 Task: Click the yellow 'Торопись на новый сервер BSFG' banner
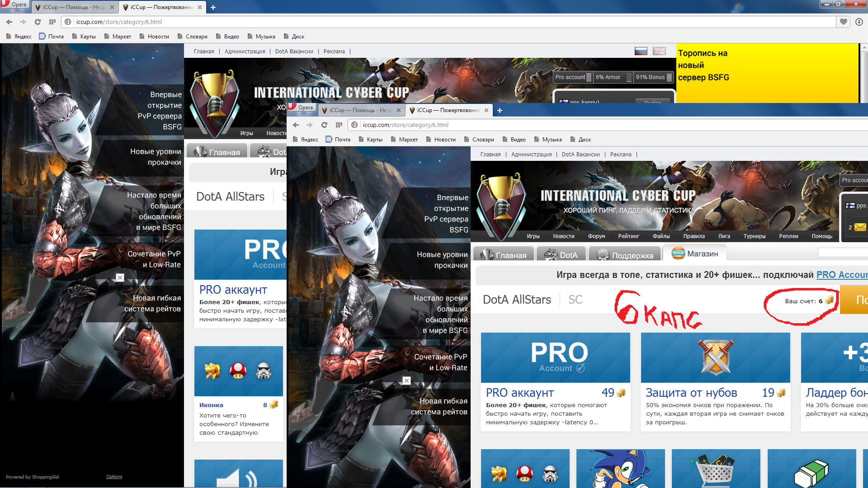point(767,73)
